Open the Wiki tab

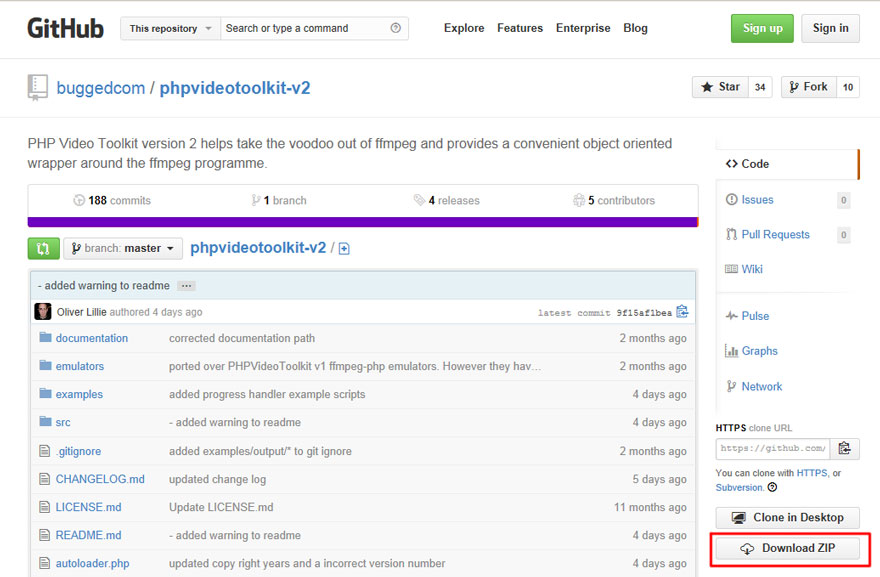pyautogui.click(x=752, y=269)
